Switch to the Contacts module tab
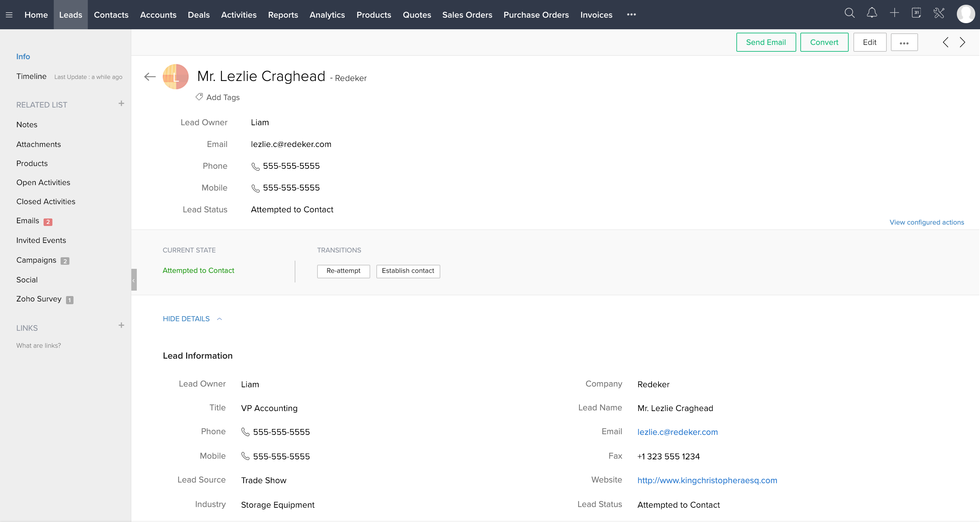The height and width of the screenshot is (522, 980). [111, 15]
